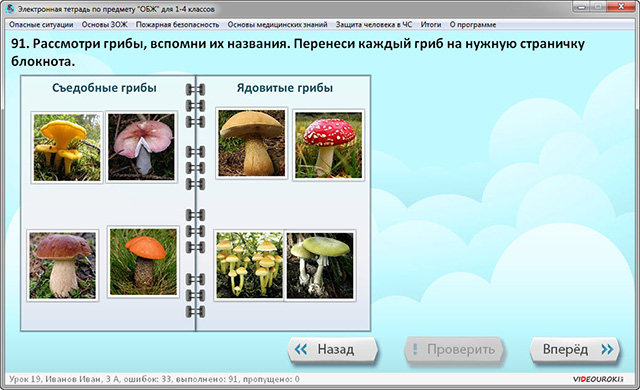This screenshot has width=640, height=390.
Task: Open the Пожарная безопасность menu
Action: 178,24
